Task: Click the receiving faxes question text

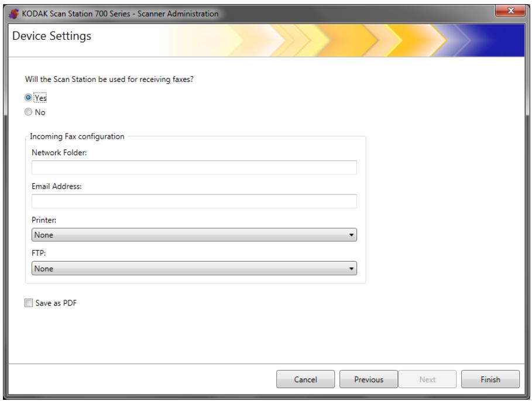Action: point(109,80)
